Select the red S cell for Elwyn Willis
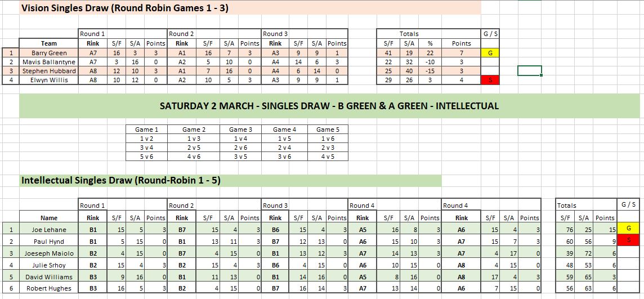 coord(490,80)
